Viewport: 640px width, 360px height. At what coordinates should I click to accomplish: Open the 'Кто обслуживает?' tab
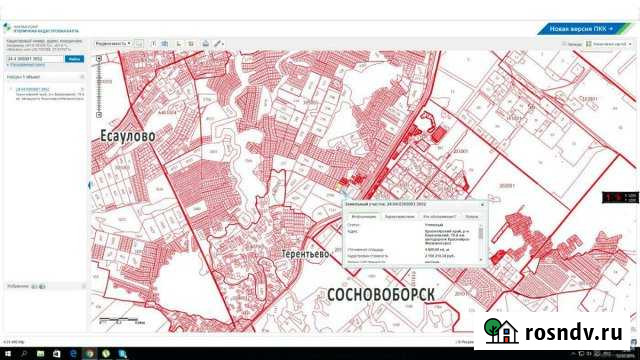[439, 216]
